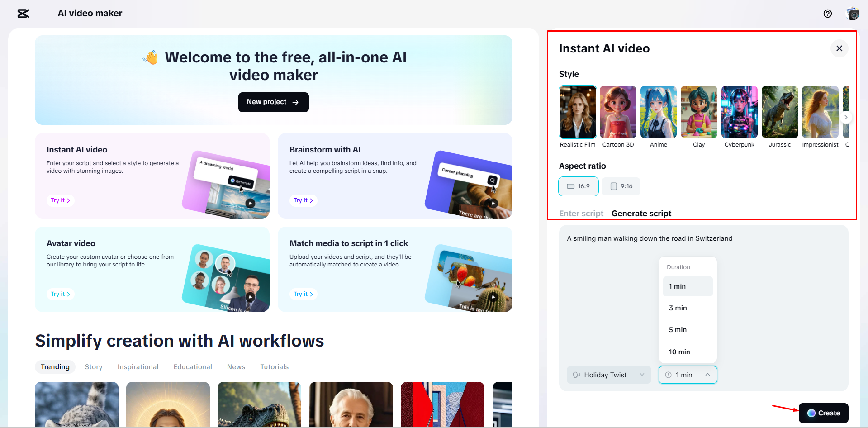Click the AI video maker header title

(90, 14)
